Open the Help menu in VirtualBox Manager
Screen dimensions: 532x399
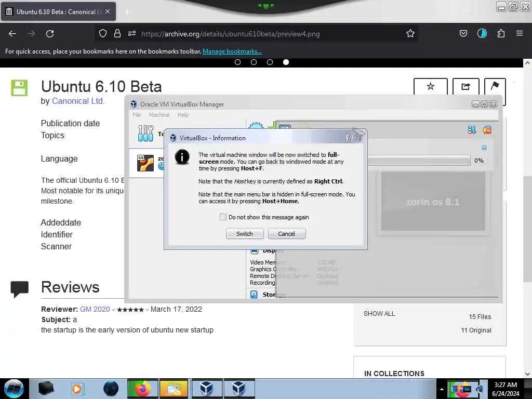pos(183,115)
